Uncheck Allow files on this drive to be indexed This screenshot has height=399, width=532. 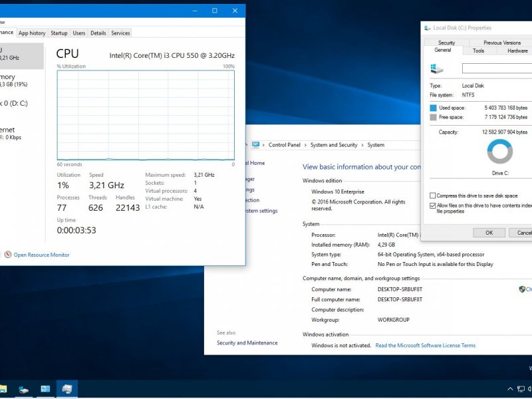coord(433,205)
